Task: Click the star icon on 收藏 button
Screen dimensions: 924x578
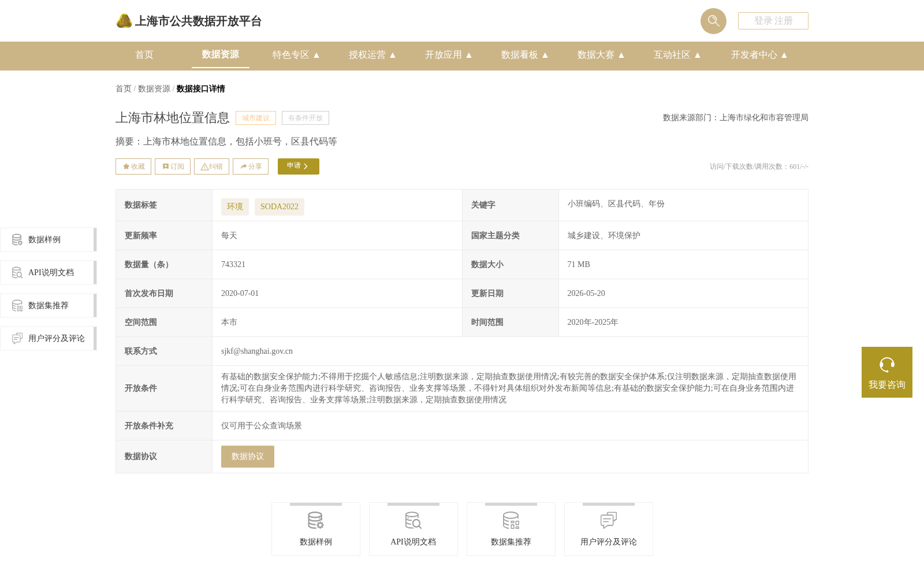Action: [126, 166]
